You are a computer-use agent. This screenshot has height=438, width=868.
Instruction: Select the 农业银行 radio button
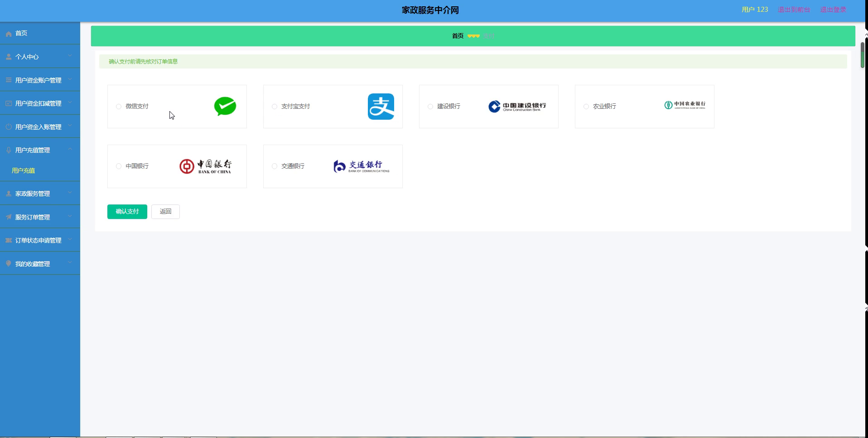click(586, 107)
